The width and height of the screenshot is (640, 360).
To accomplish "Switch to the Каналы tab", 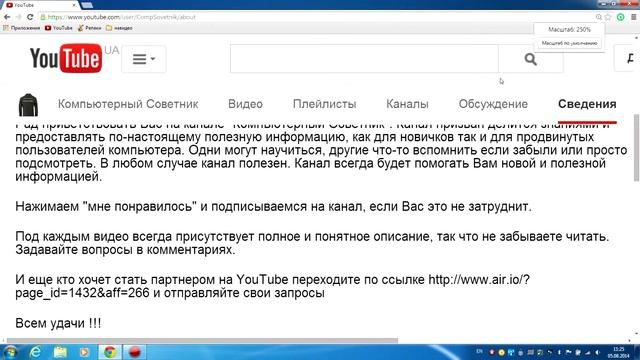I will pyautogui.click(x=407, y=104).
